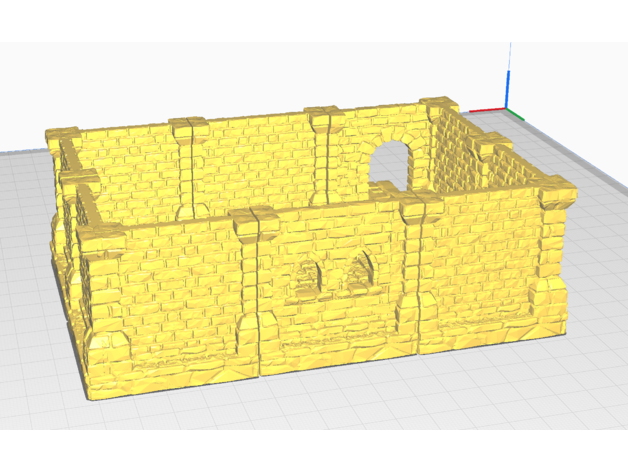
Task: Click the right small arched window
Action: point(361,268)
